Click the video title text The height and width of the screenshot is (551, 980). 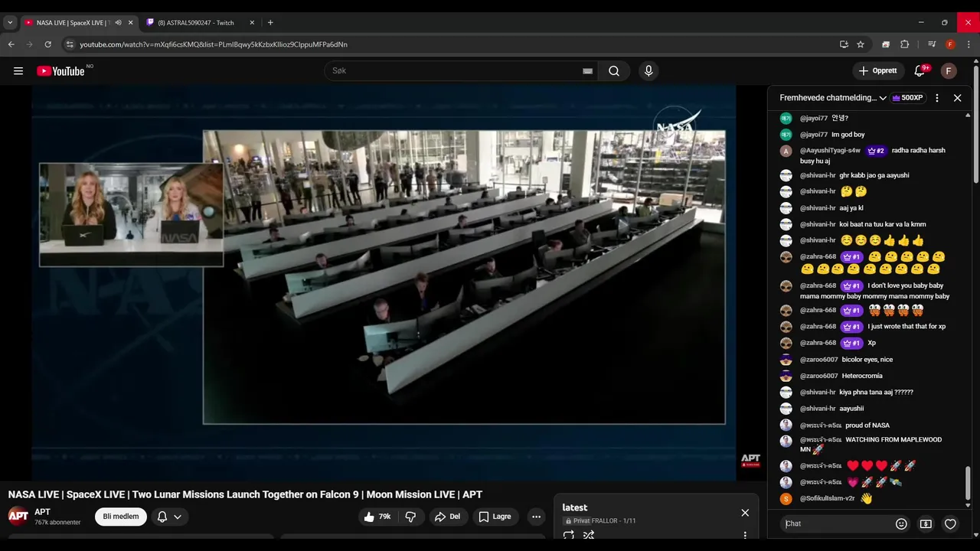(245, 494)
